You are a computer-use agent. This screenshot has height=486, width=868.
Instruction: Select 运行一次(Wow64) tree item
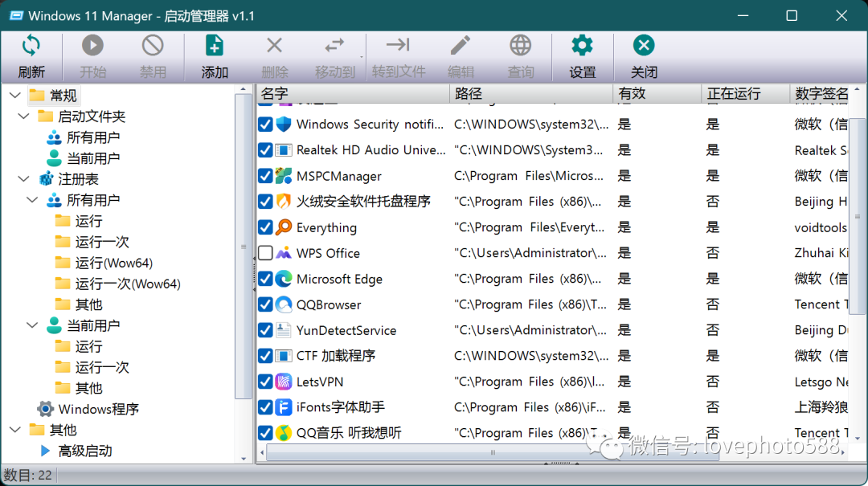(128, 284)
